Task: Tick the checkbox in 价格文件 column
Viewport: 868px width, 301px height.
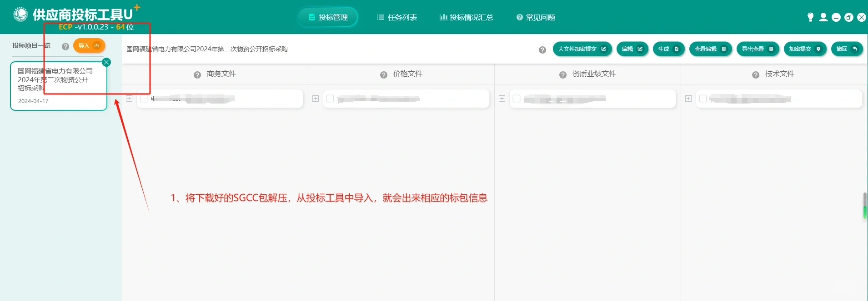Action: coord(330,99)
